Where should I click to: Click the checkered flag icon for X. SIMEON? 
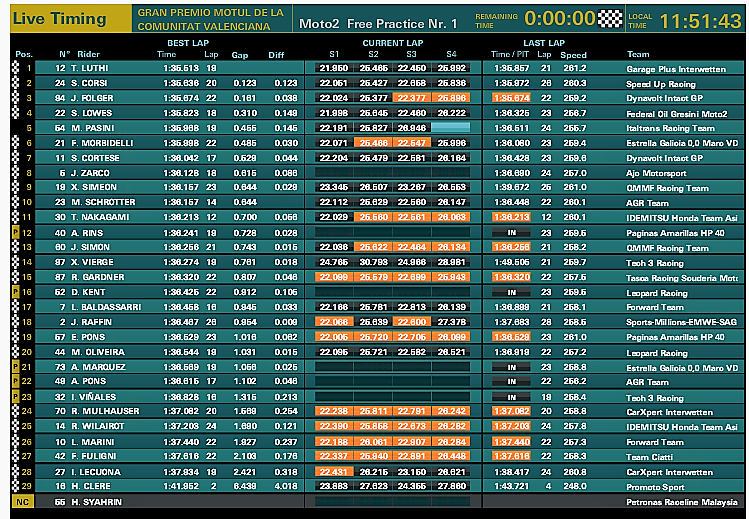click(x=15, y=187)
